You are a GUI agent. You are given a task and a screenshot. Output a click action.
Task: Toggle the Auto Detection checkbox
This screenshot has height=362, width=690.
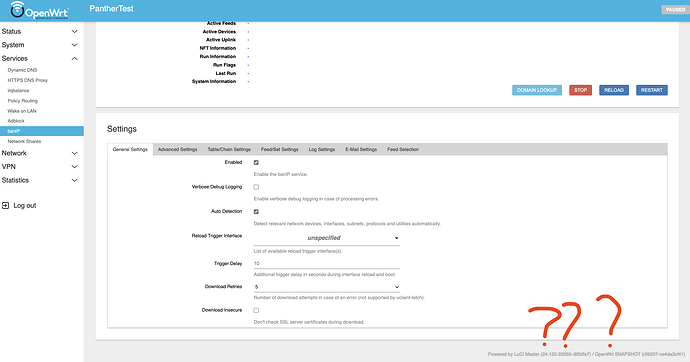(x=256, y=212)
